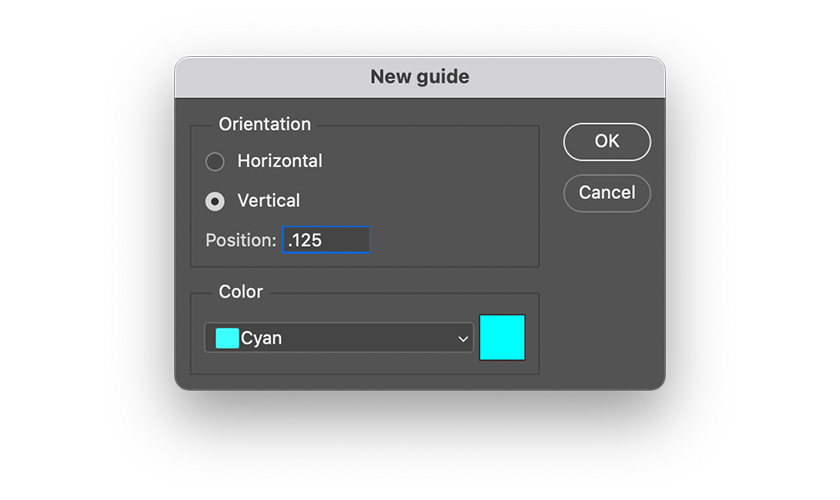Image resolution: width=840 pixels, height=500 pixels.
Task: Click the Orientation group heading
Action: coord(264,124)
